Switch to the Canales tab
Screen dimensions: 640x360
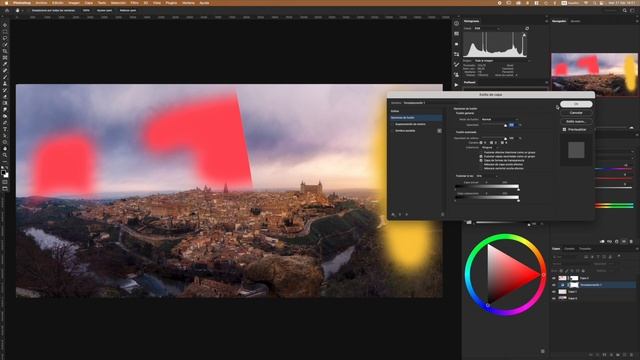click(x=569, y=249)
